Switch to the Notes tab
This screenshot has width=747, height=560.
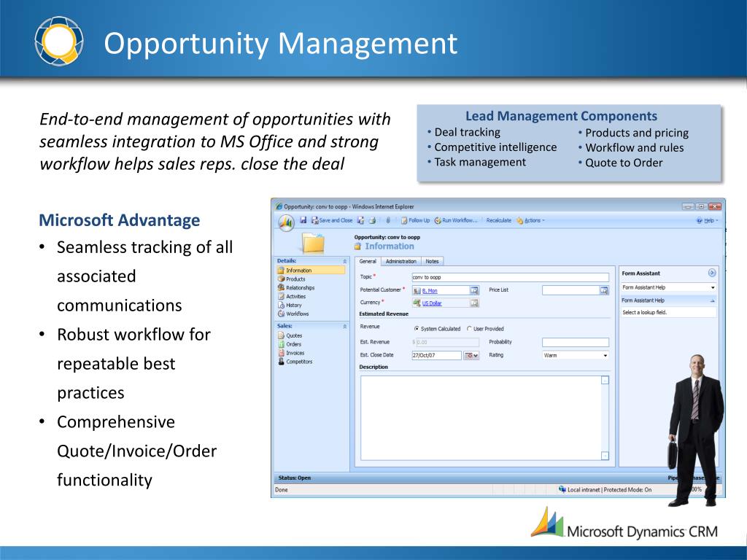(x=432, y=262)
